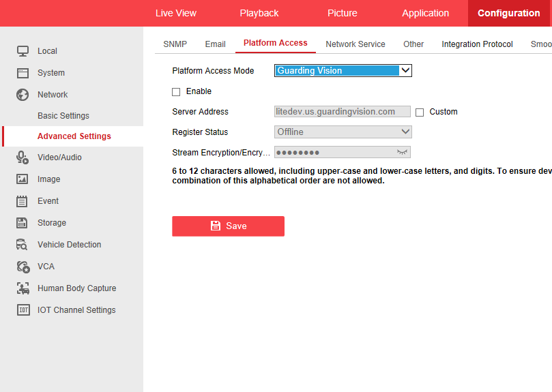
Task: Click the Video/Audio microphone icon
Action: point(23,157)
